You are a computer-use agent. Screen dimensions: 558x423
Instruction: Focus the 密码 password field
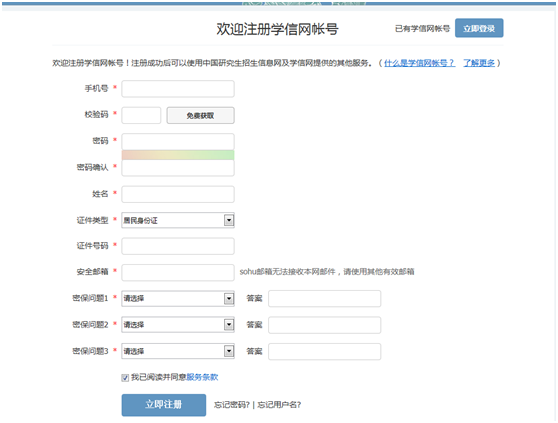(178, 142)
